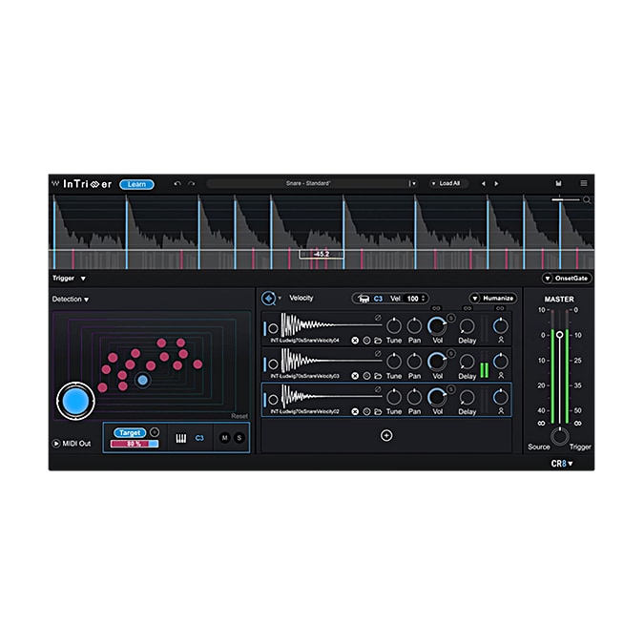The image size is (644, 644).
Task: Remove the SnareVelocity04 sample with X icon
Action: [x=355, y=340]
